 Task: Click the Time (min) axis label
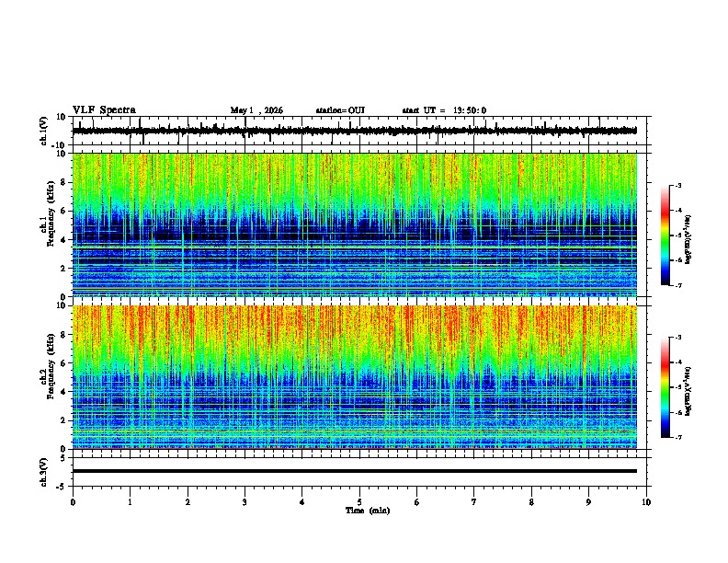368,511
